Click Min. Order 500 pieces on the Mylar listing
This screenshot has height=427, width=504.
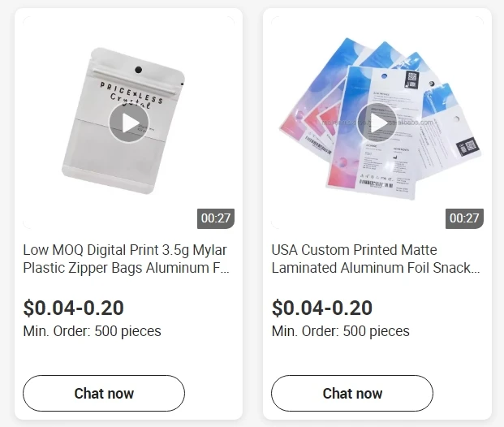tap(92, 331)
